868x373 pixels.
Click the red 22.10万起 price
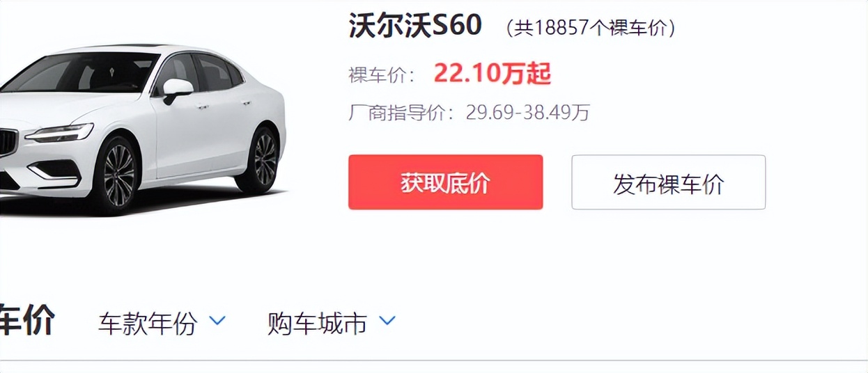(493, 73)
